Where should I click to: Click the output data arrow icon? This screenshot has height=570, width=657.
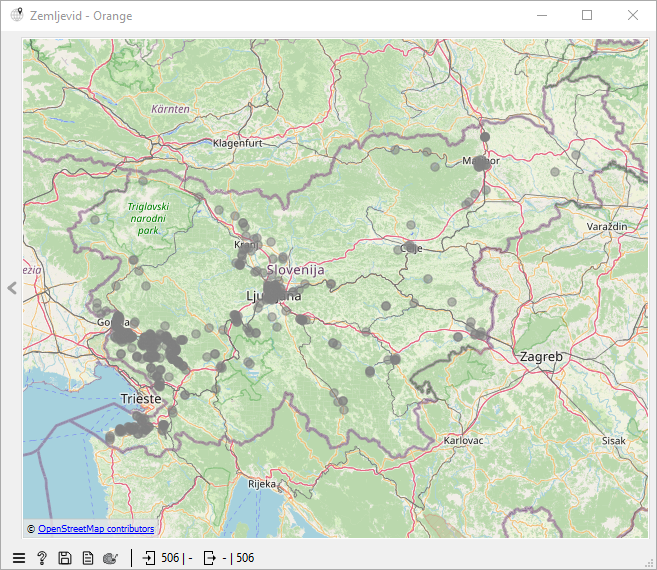[209, 558]
